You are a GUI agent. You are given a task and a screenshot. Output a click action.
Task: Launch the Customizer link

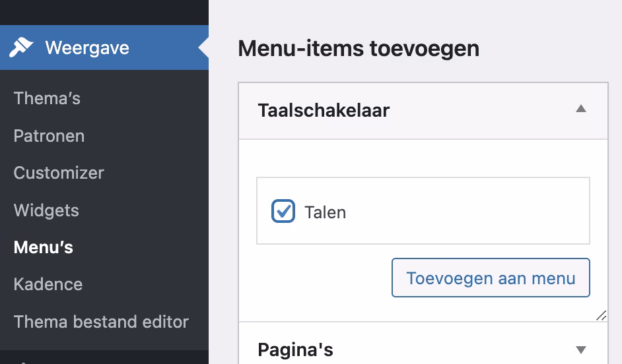tap(59, 173)
